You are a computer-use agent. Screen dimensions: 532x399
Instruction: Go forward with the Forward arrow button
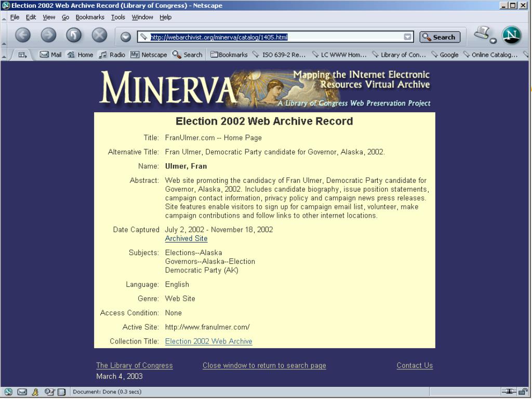48,35
